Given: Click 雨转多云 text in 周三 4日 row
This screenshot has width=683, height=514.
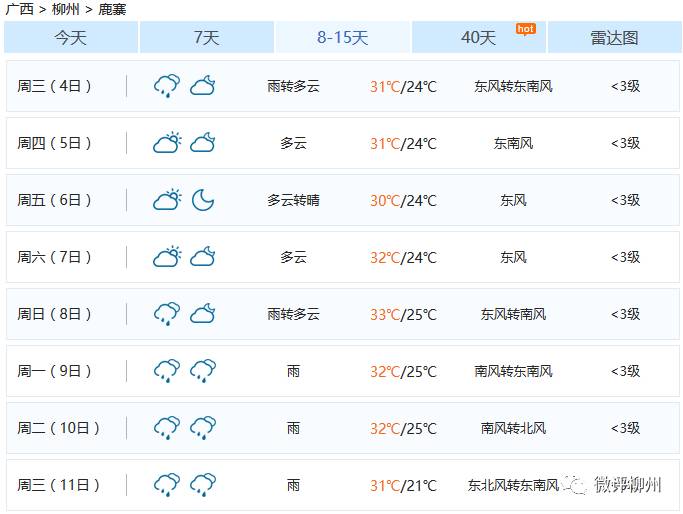Looking at the screenshot, I should tap(294, 86).
